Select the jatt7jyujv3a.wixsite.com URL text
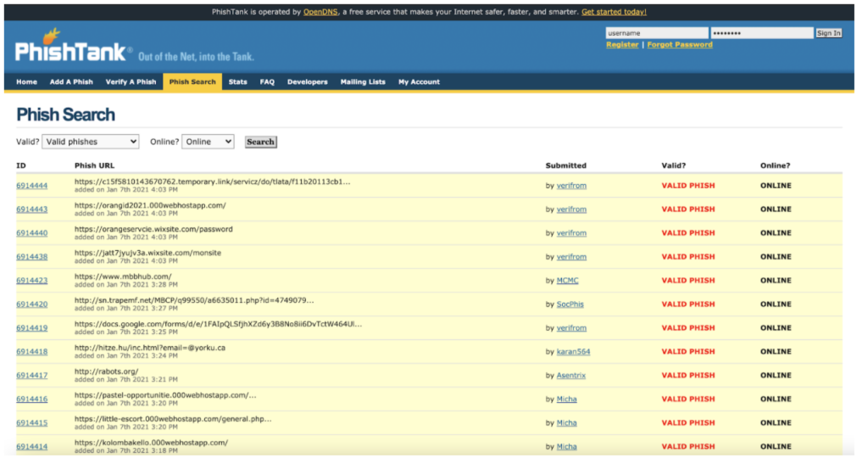The width and height of the screenshot is (868, 469). tap(147, 254)
